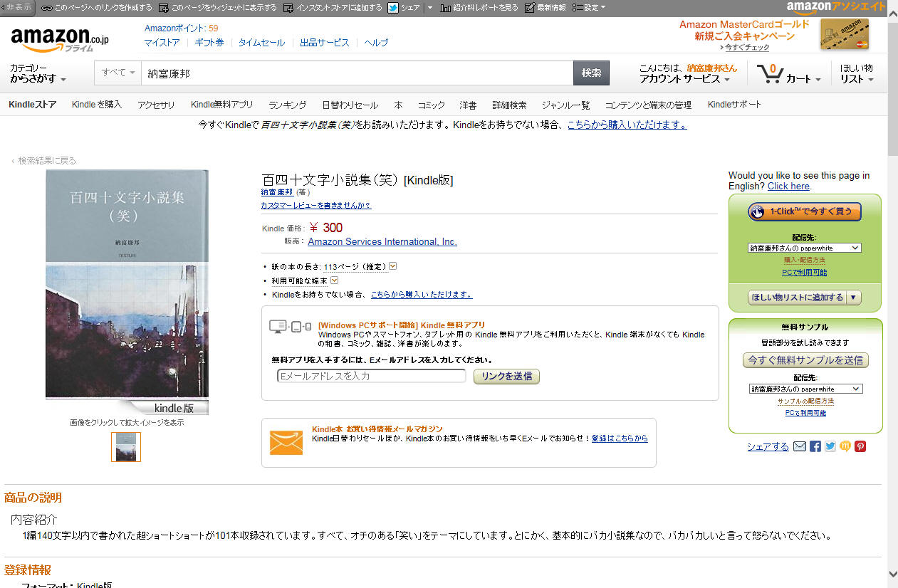
Task: Expand the arrow next to Twitter share
Action: [429, 8]
